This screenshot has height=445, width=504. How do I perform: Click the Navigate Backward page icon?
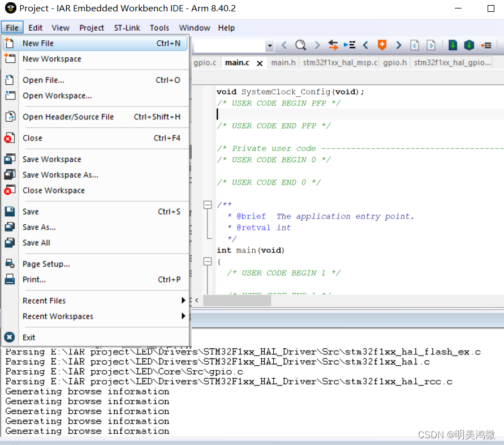[415, 45]
